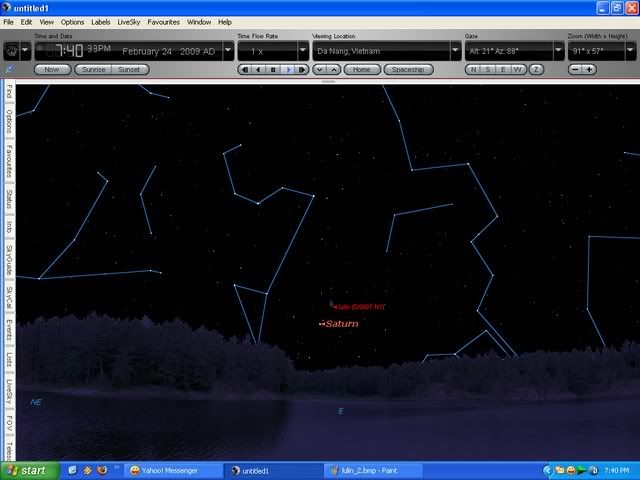This screenshot has height=480, width=640.
Task: Face west with the W gaze button
Action: click(518, 70)
